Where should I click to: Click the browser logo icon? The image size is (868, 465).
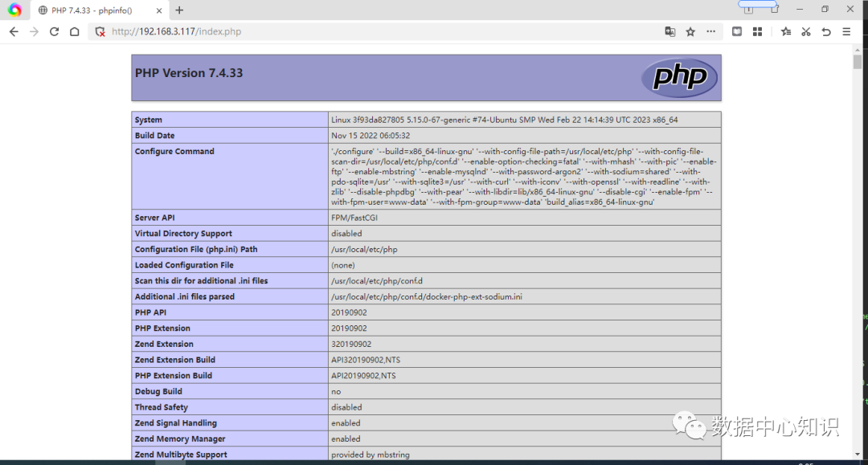tap(15, 10)
